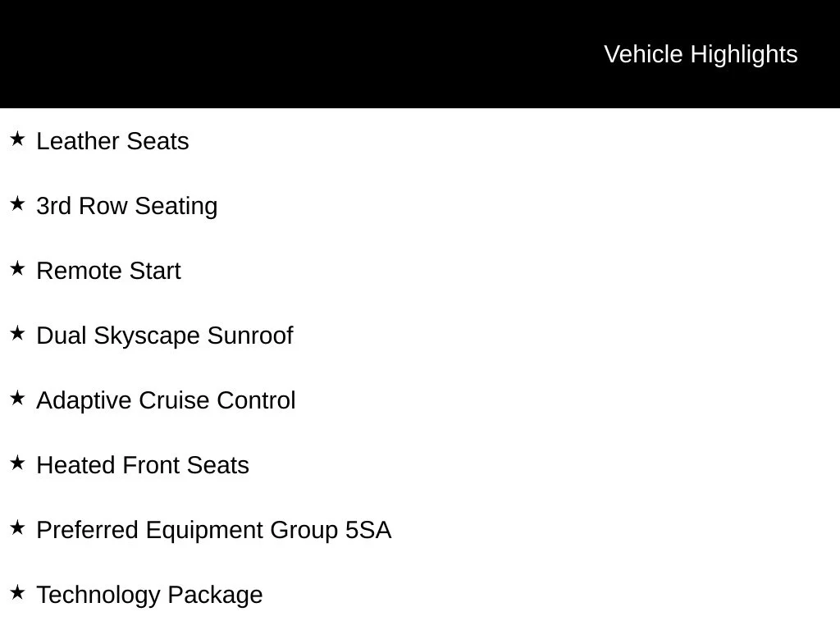The image size is (840, 630).
Task: Click the word Sunroof in the list
Action: 250,336
